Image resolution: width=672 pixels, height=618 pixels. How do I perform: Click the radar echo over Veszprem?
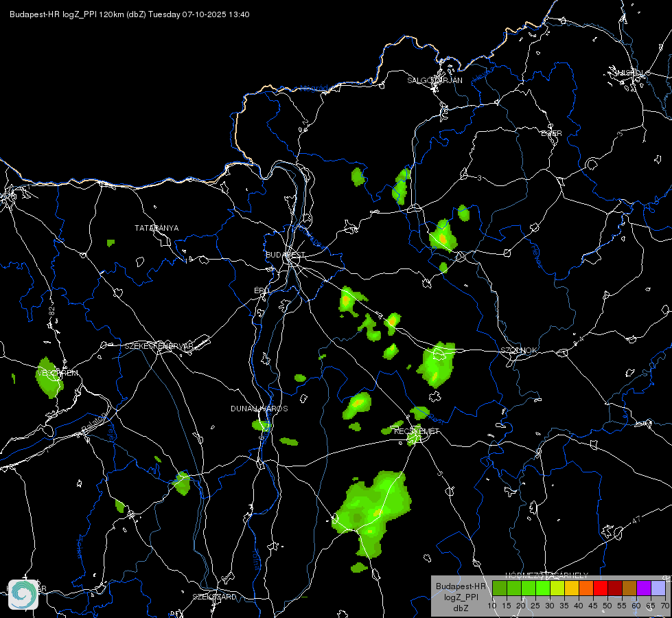coord(49,378)
